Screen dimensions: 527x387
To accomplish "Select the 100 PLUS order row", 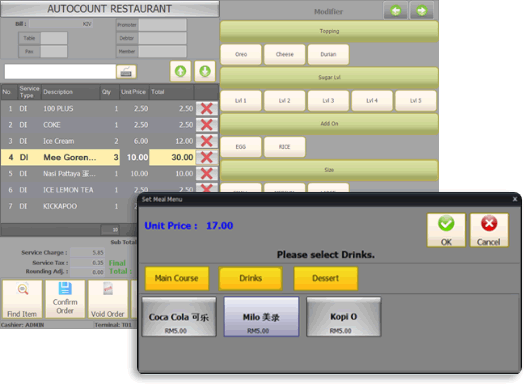I will [x=98, y=109].
